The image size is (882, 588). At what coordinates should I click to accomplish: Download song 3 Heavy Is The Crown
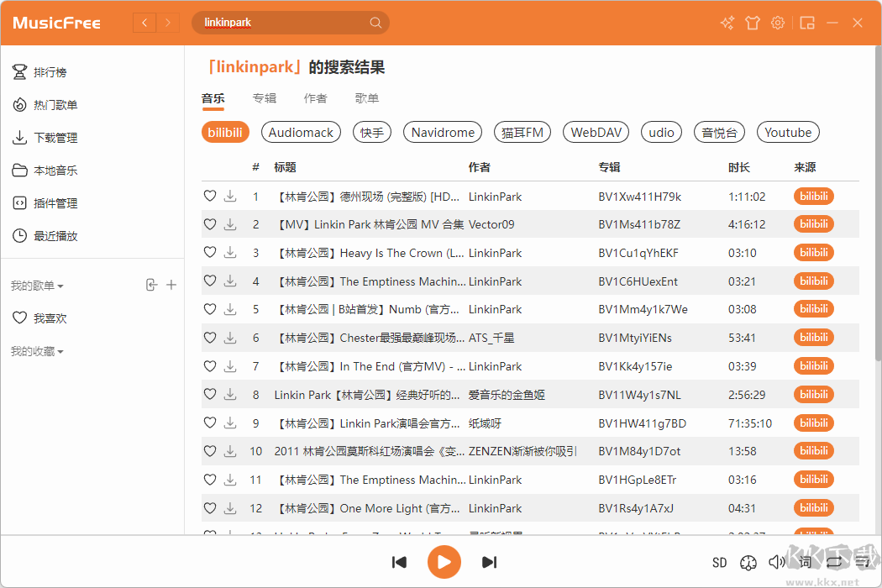[x=230, y=253]
